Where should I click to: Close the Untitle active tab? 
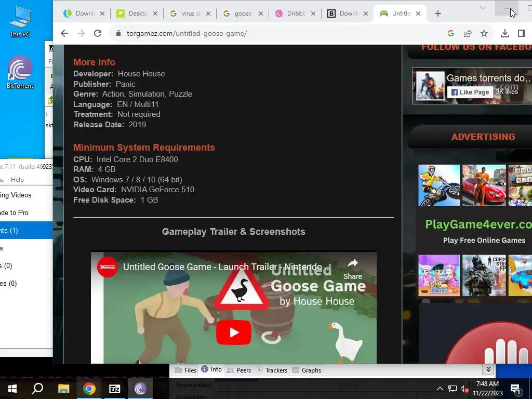tap(418, 14)
